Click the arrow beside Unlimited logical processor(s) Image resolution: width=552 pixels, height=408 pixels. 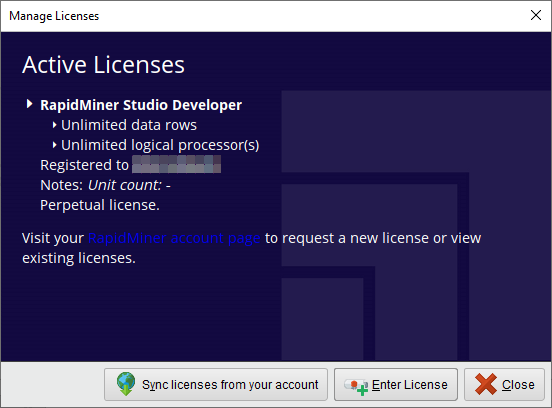[x=55, y=145]
